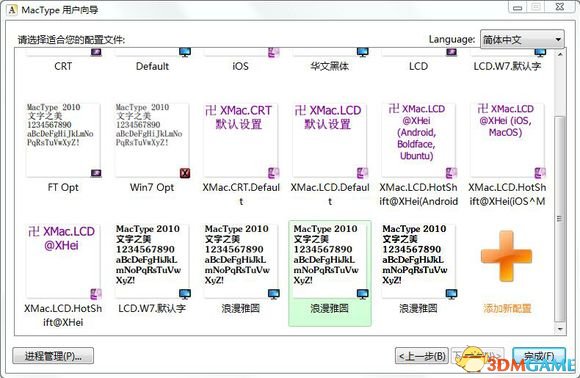580x378 pixels.
Task: Select XMac.LCD @XHei (Android, Boldface, Ubuntu) profile
Action: [418, 141]
